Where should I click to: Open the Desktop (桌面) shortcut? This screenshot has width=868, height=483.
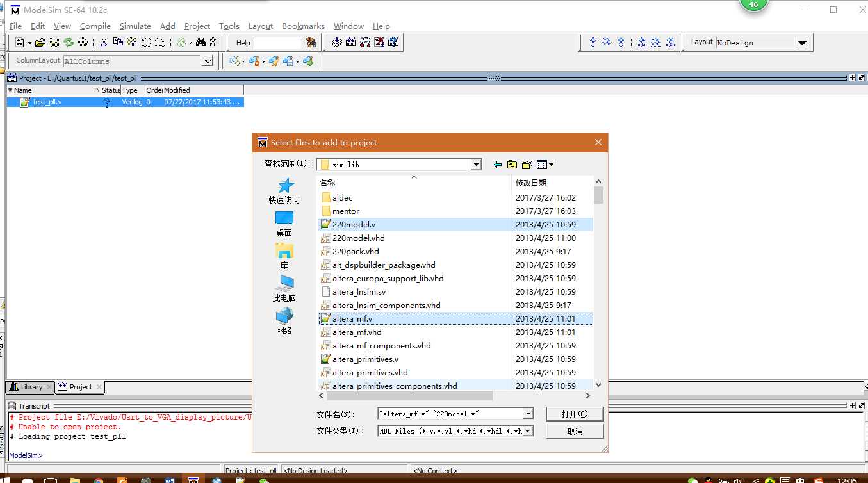coord(284,224)
